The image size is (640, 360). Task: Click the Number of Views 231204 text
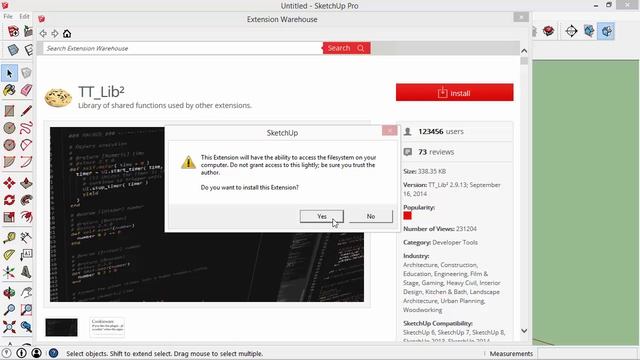(x=440, y=229)
